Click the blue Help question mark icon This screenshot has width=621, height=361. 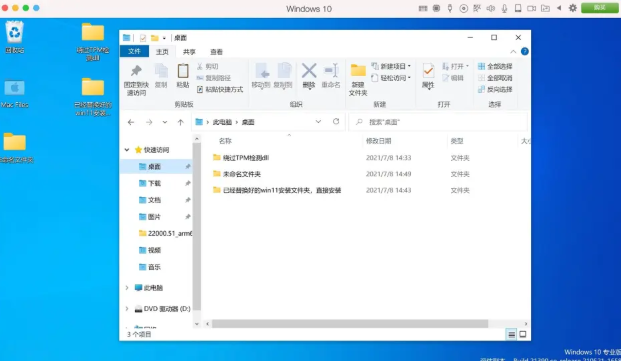click(x=525, y=51)
